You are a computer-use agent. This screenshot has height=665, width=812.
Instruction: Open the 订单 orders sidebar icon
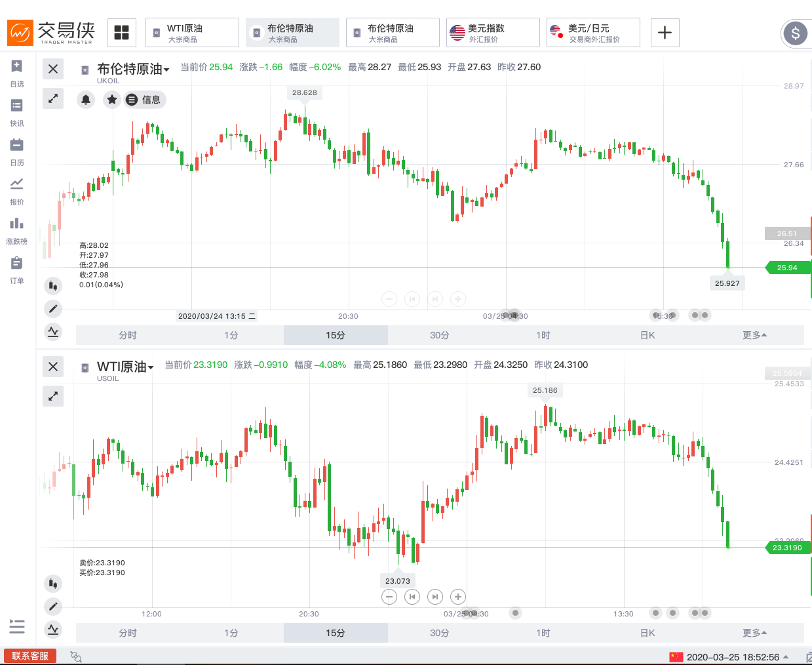[x=17, y=270]
